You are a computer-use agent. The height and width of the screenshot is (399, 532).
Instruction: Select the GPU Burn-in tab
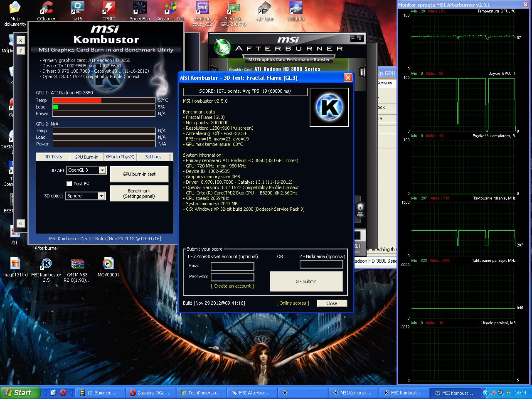[x=86, y=157]
